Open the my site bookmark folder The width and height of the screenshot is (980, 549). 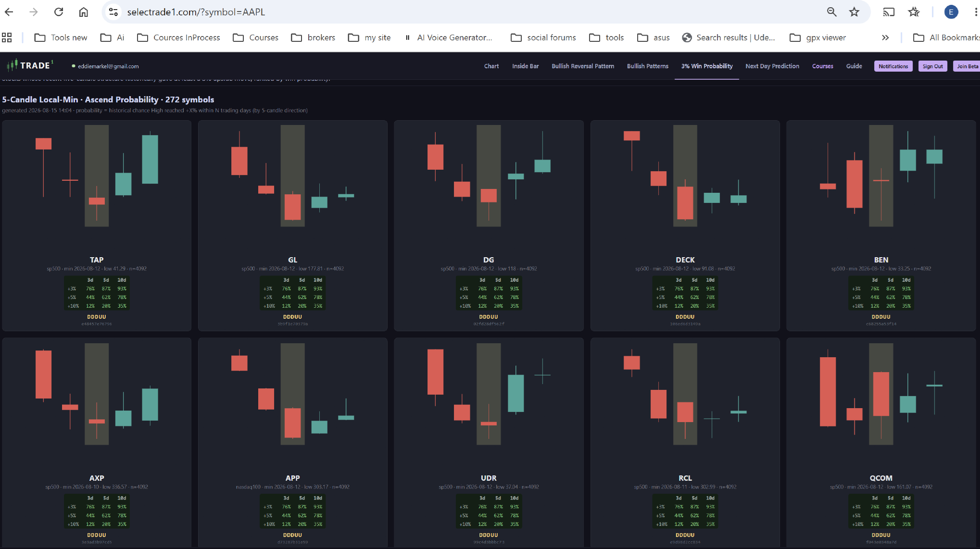coord(369,37)
